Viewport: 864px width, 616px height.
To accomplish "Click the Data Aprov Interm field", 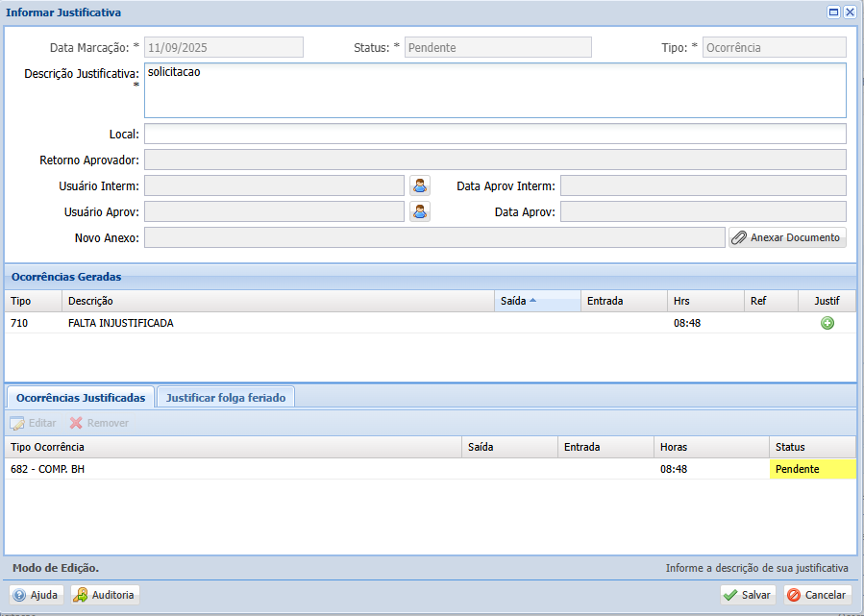I will point(704,185).
